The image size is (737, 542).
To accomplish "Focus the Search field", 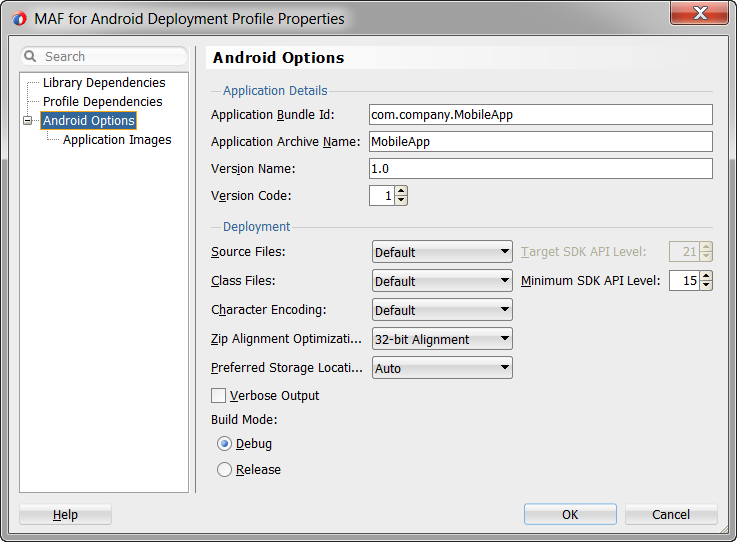I will pyautogui.click(x=104, y=56).
